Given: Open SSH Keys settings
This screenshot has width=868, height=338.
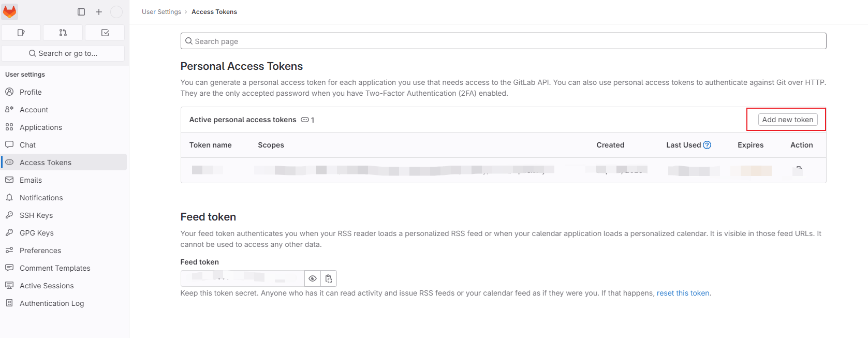Looking at the screenshot, I should [36, 215].
